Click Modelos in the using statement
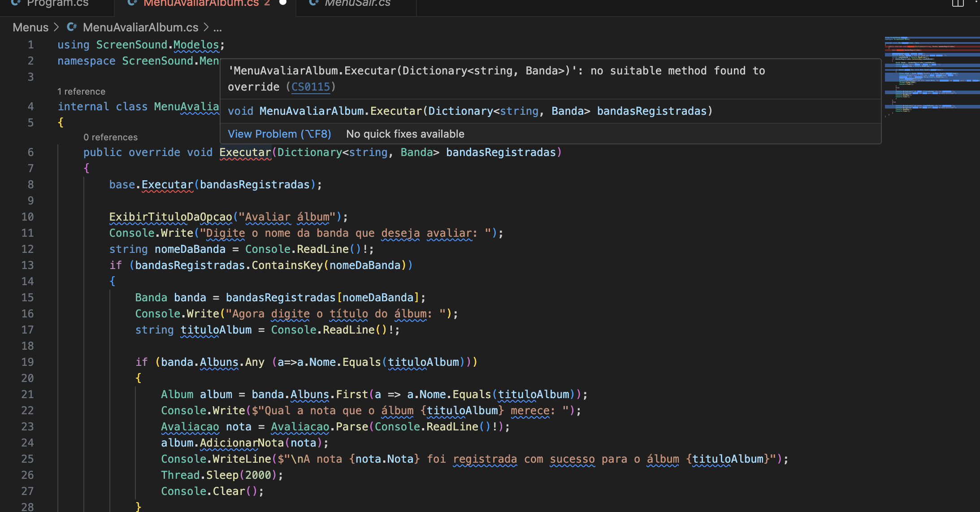The width and height of the screenshot is (980, 512). 196,45
